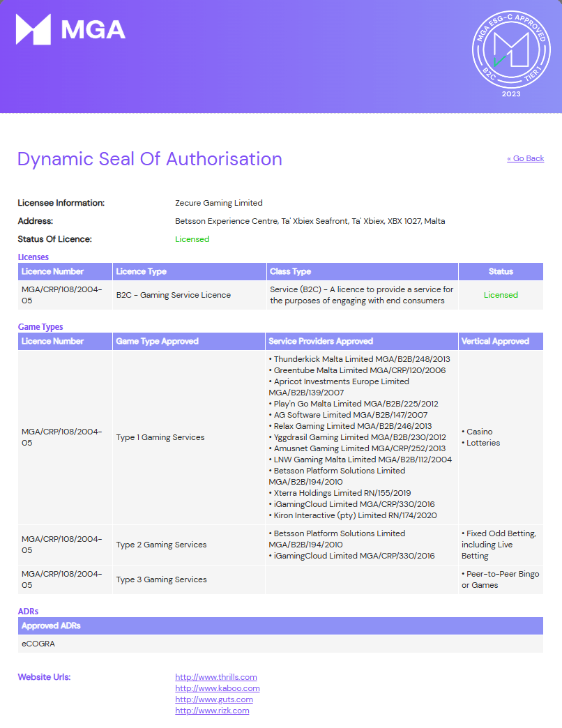Click the Fixed Odd Betting vertical entry
This screenshot has width=562, height=728.
499,545
